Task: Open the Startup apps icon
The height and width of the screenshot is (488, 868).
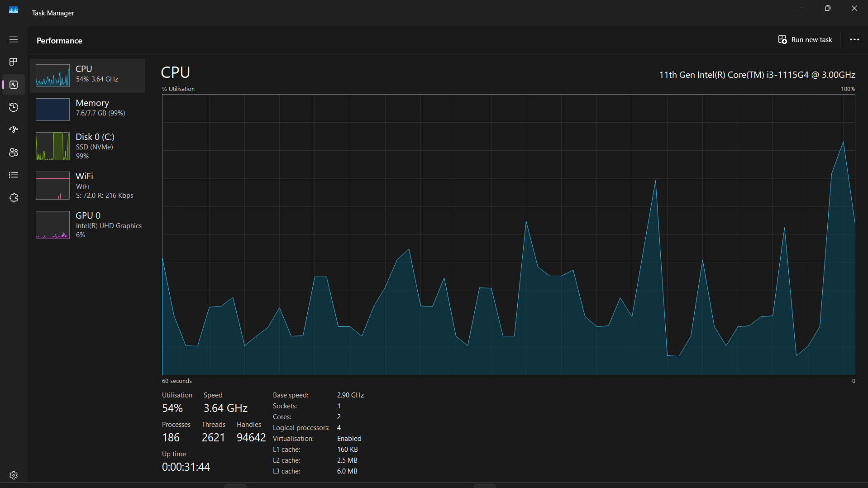Action: [14, 130]
